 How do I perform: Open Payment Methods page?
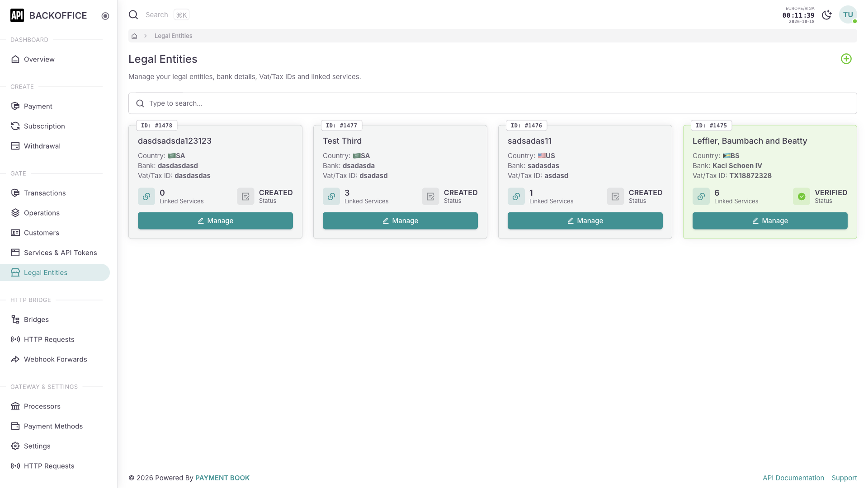[55, 426]
